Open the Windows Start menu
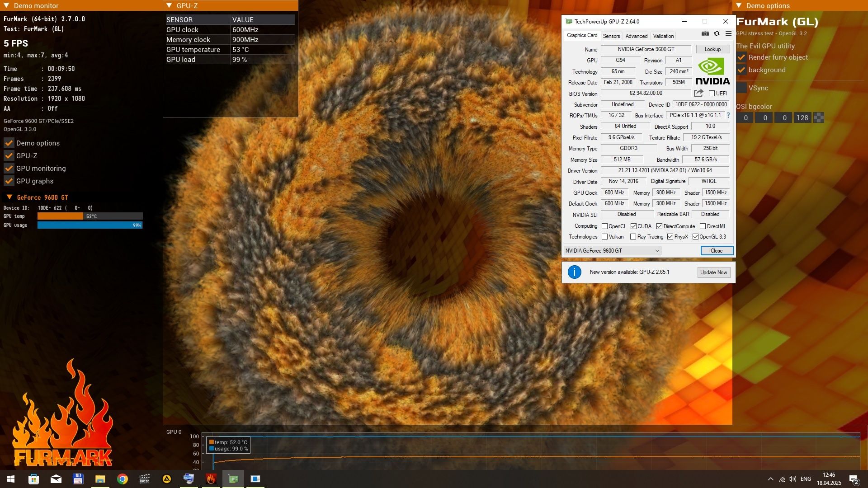 pyautogui.click(x=11, y=479)
